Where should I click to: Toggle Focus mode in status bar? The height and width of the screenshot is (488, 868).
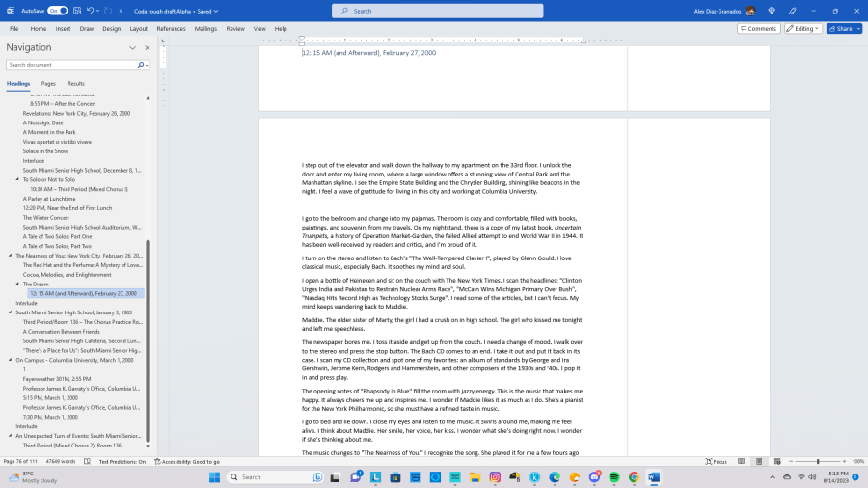click(715, 462)
